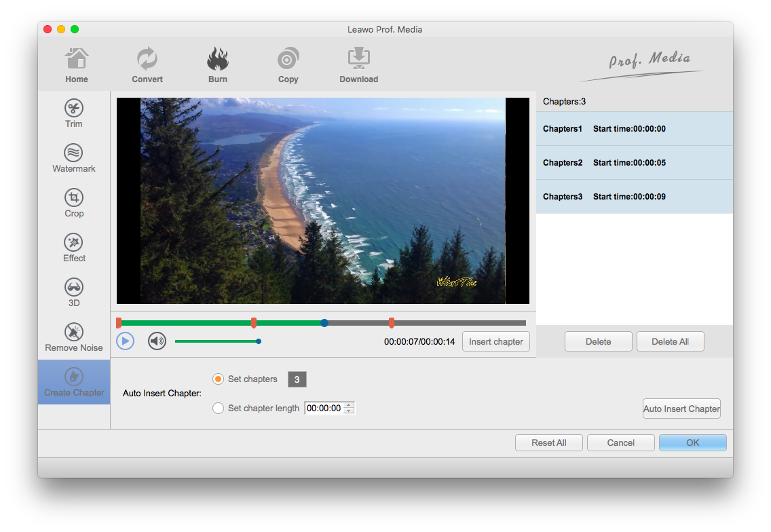Viewport: 771px width, 532px height.
Task: Decrease chapter length with down stepper arrow
Action: coord(349,411)
